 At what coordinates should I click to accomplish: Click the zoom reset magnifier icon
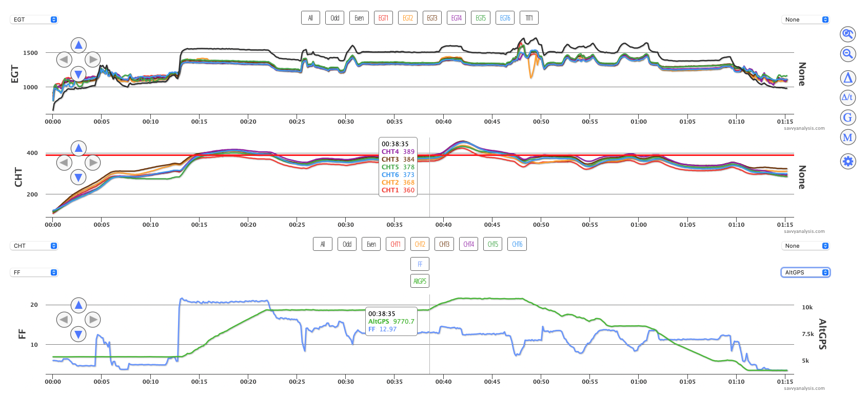pyautogui.click(x=848, y=34)
